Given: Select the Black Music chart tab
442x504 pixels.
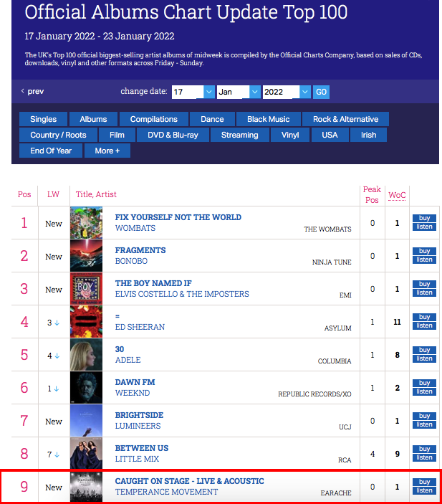Looking at the screenshot, I should click(x=269, y=119).
